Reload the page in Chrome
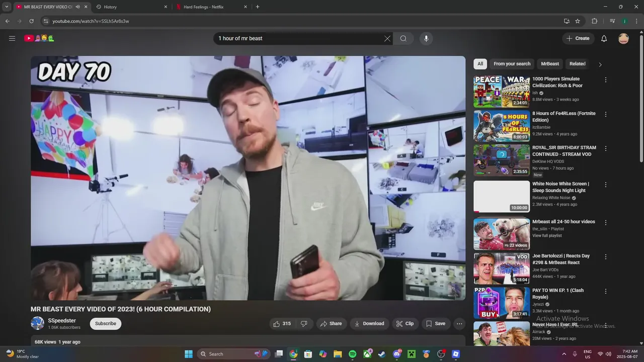Viewport: 644px width, 362px height. click(x=31, y=21)
